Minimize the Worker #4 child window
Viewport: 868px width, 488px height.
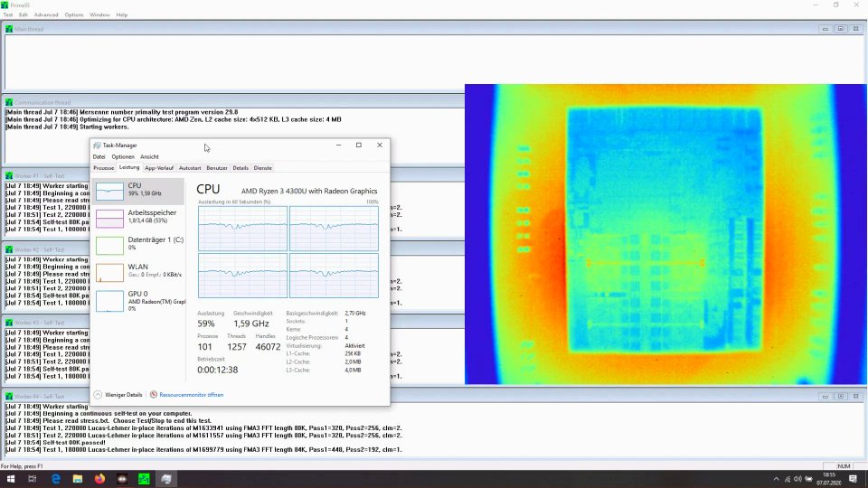coord(826,396)
